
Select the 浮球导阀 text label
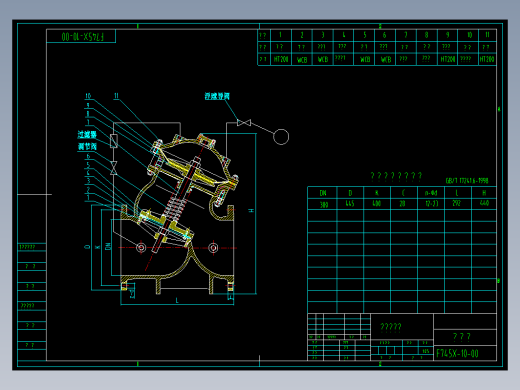217,96
